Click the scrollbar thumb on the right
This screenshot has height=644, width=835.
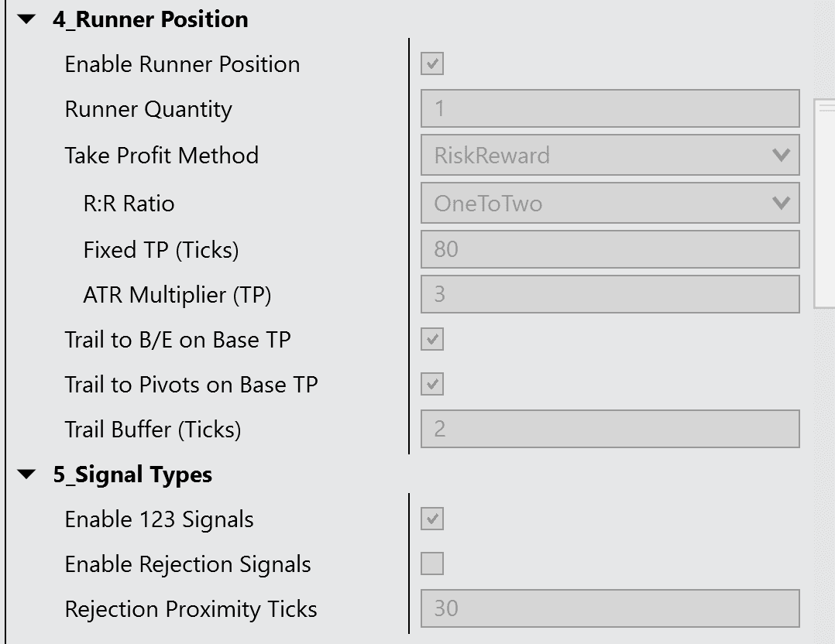(824, 203)
